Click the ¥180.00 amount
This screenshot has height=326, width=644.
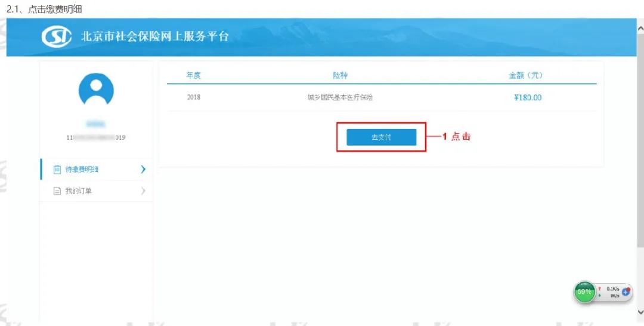tap(528, 98)
